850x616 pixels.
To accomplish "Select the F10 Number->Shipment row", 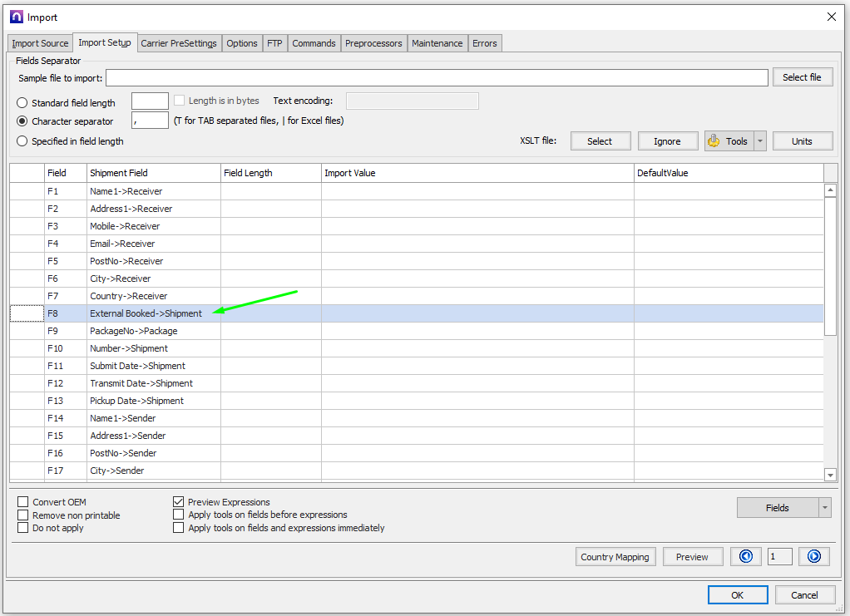I will click(x=129, y=348).
